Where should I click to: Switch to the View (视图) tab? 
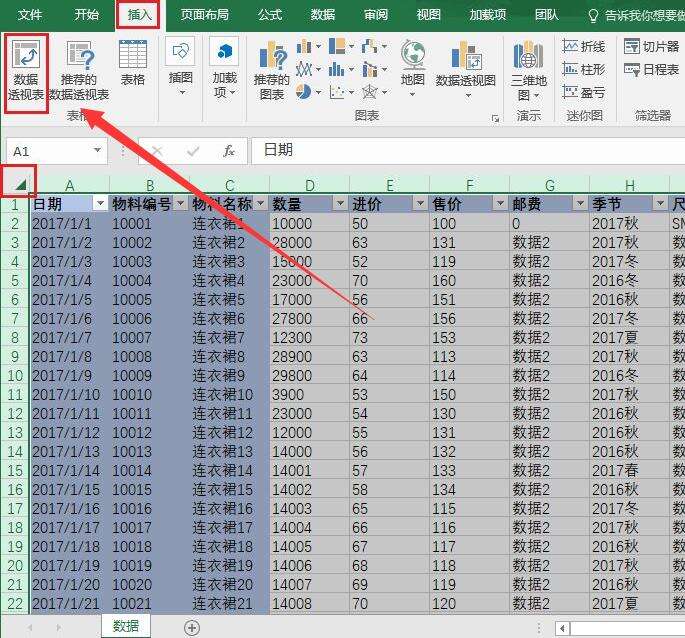click(x=429, y=15)
